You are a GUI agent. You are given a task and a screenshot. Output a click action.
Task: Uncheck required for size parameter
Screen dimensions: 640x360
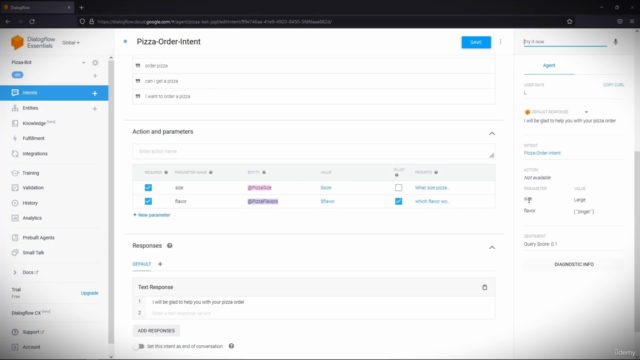coord(148,188)
